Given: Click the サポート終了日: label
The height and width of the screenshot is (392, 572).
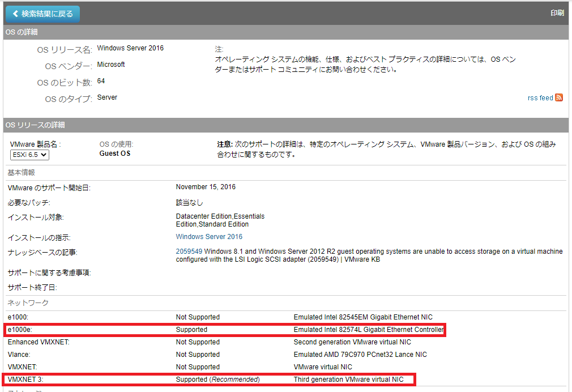Looking at the screenshot, I should [32, 288].
